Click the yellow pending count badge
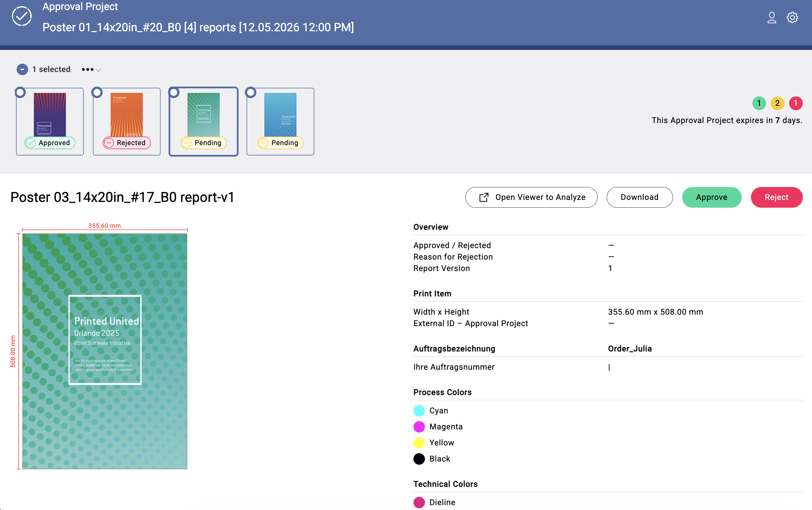The height and width of the screenshot is (510, 812). [777, 103]
